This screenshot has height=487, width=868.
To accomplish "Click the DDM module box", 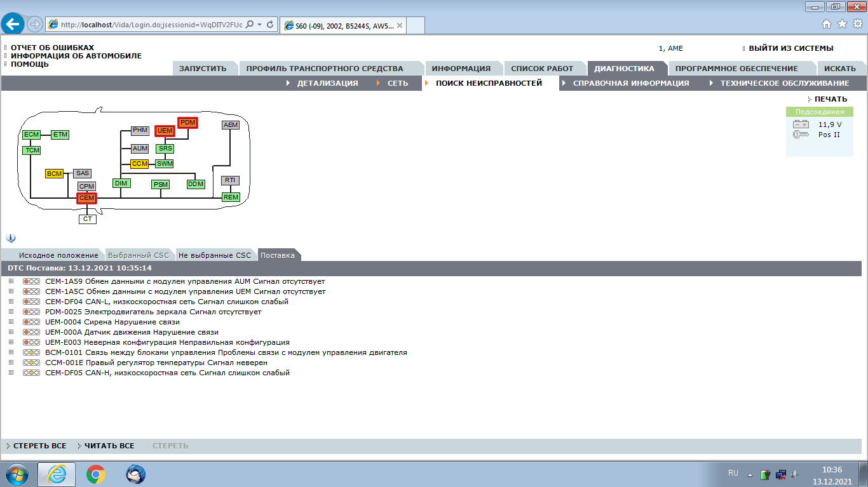I will (x=196, y=184).
